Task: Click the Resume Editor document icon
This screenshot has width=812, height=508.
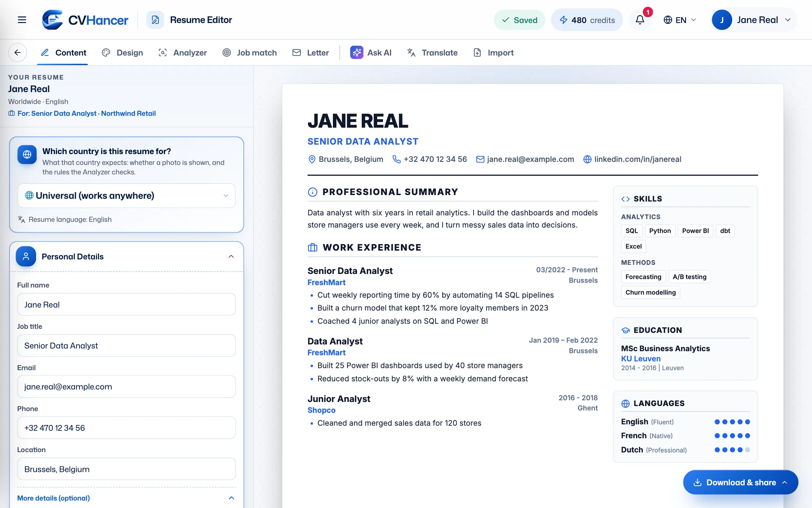Action: (155, 20)
